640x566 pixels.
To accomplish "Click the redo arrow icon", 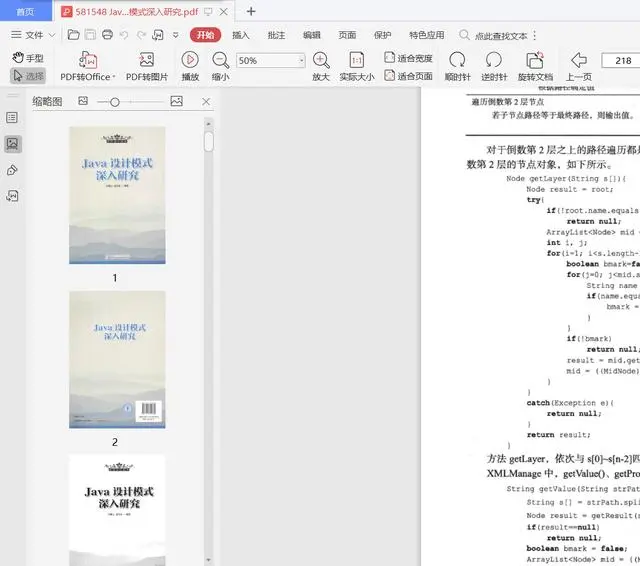I will (x=141, y=35).
